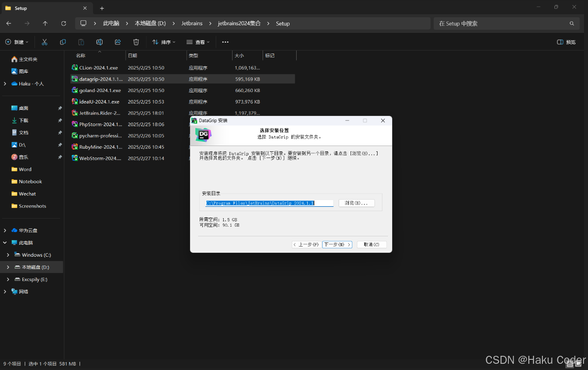Click the pycharm-professional file icon
The image size is (588, 370).
75,135
